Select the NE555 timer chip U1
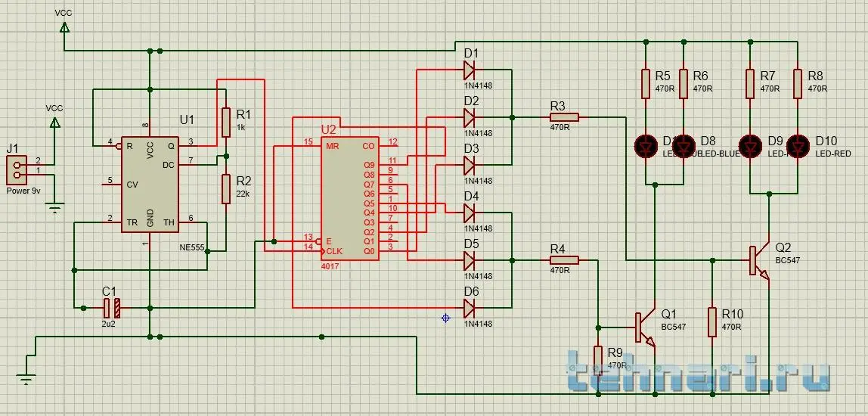 click(150, 185)
